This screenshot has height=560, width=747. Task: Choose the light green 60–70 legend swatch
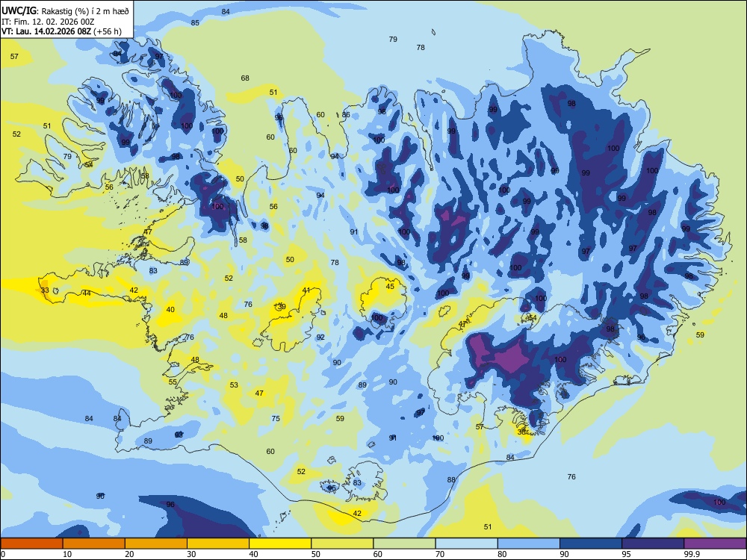click(x=404, y=544)
